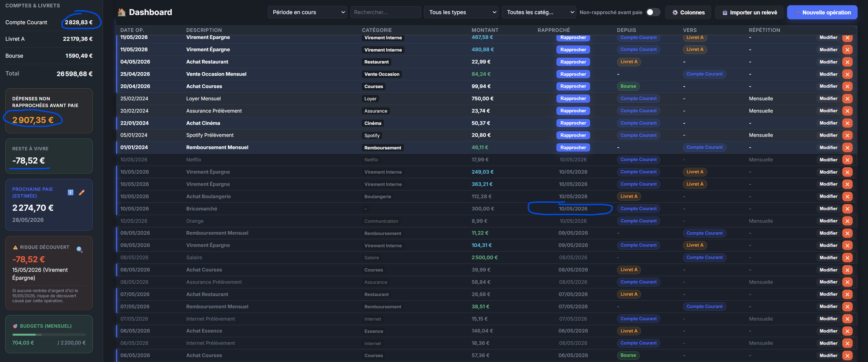Screen dimensions: 868x362
Task: Click the Dépenses non rapprochées avant paie card
Action: point(49,111)
